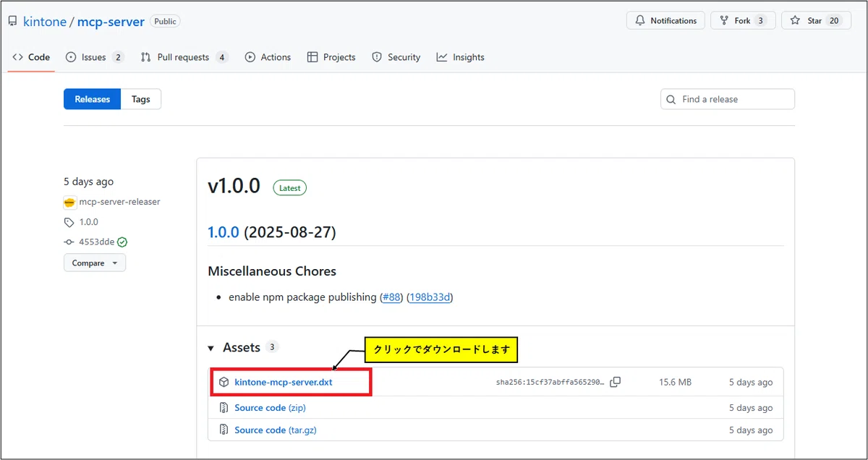The width and height of the screenshot is (868, 460).
Task: Open commit 4553dde link
Action: click(96, 242)
